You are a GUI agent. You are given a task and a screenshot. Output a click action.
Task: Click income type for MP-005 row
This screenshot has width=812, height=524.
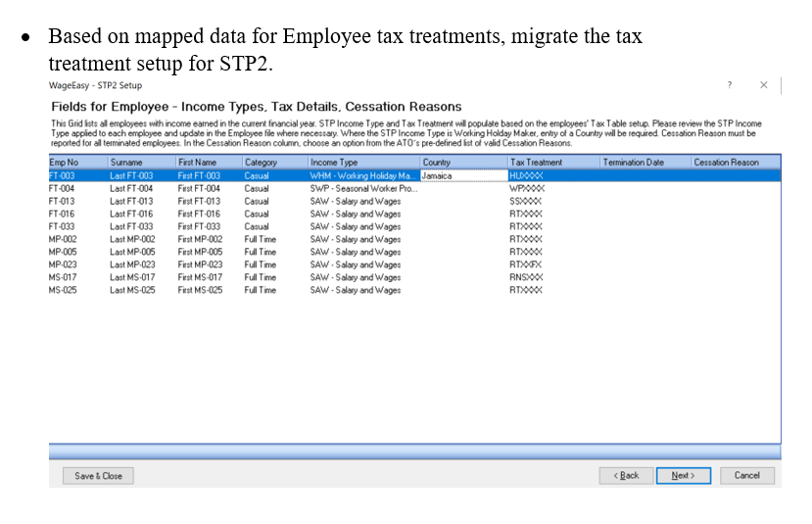(x=356, y=252)
